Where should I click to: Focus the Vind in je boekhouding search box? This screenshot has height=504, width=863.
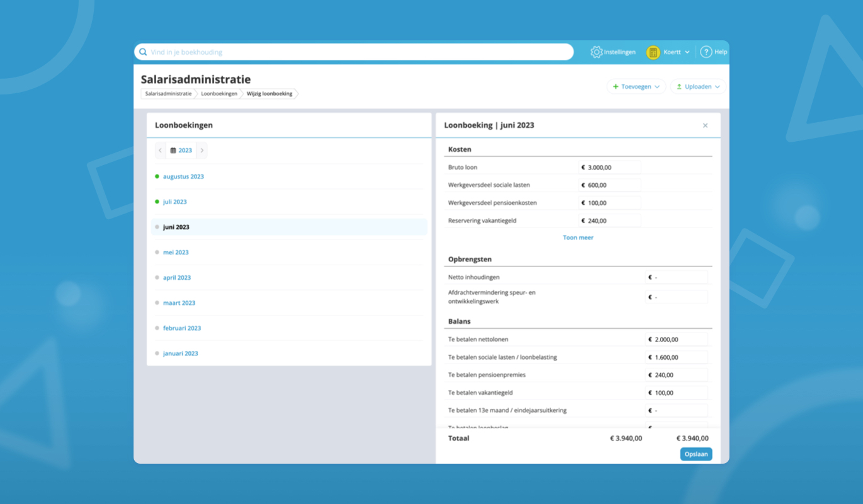[359, 52]
